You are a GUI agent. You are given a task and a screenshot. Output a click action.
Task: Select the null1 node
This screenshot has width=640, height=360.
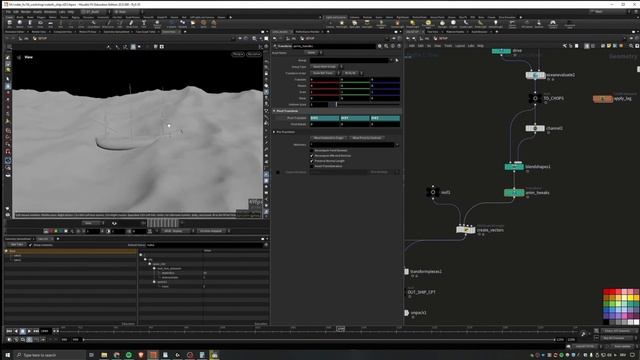(433, 192)
